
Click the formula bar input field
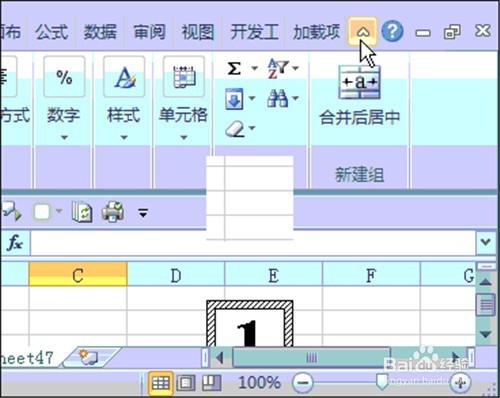tap(253, 243)
